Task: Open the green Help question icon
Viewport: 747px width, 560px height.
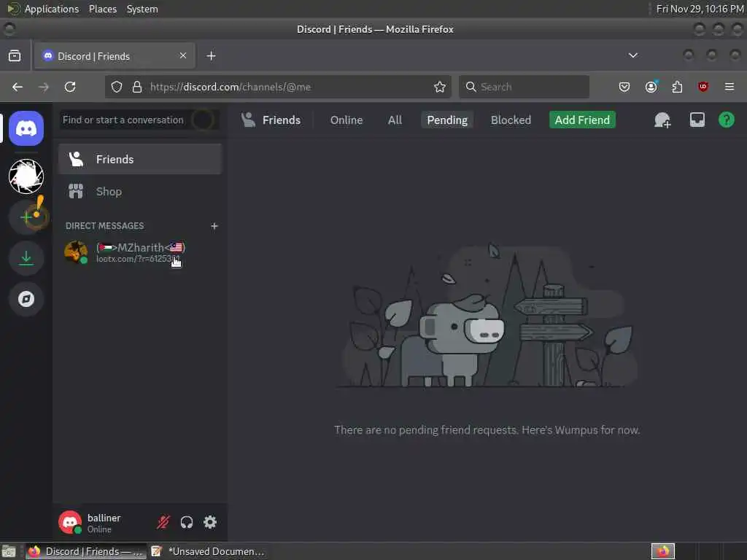Action: (727, 120)
